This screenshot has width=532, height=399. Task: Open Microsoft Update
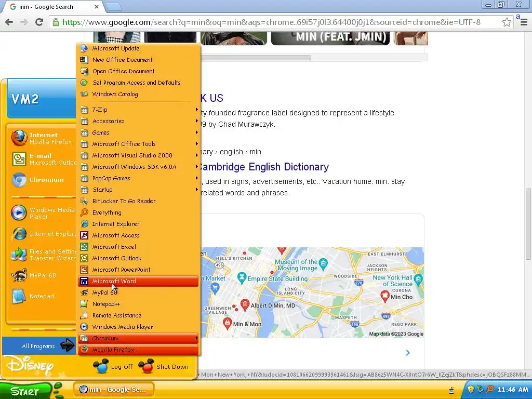138,48
